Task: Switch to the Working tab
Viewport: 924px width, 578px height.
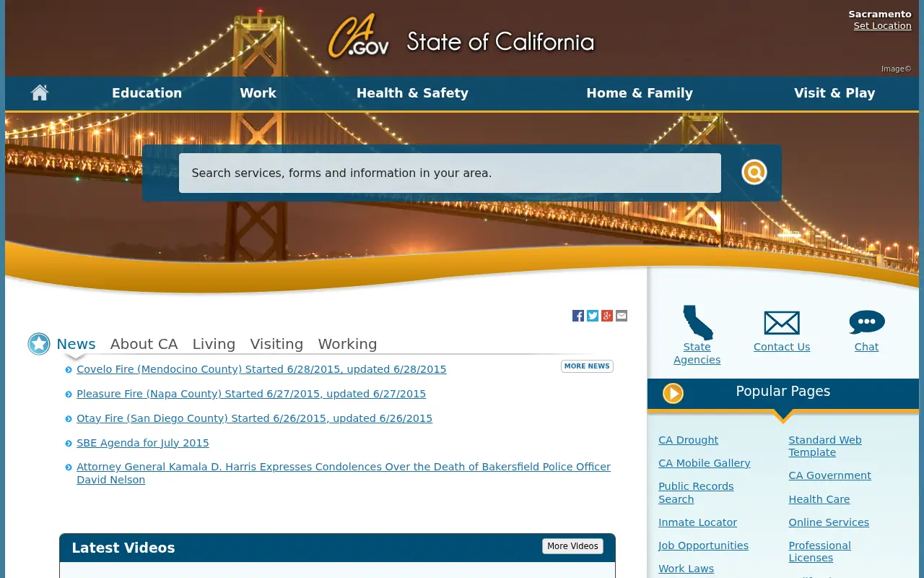Action: coord(347,344)
